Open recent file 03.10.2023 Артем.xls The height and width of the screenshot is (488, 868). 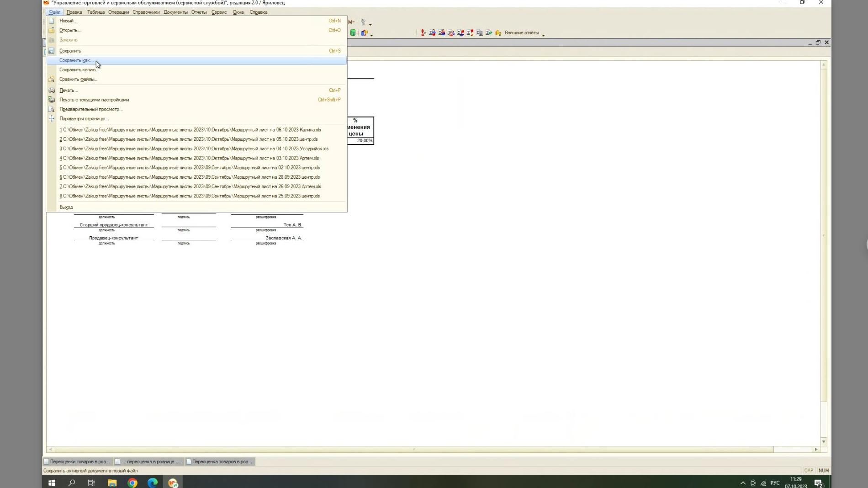[196, 158]
